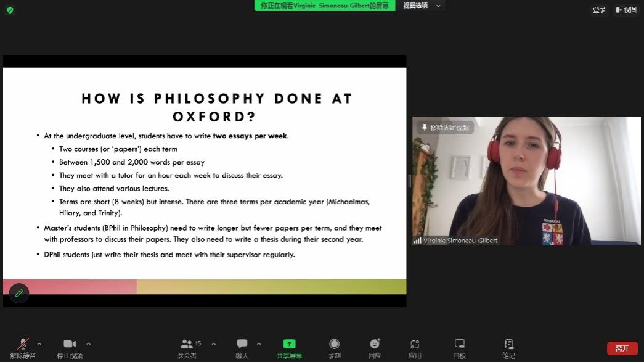Turn off camera with 停止视频

pos(70,344)
